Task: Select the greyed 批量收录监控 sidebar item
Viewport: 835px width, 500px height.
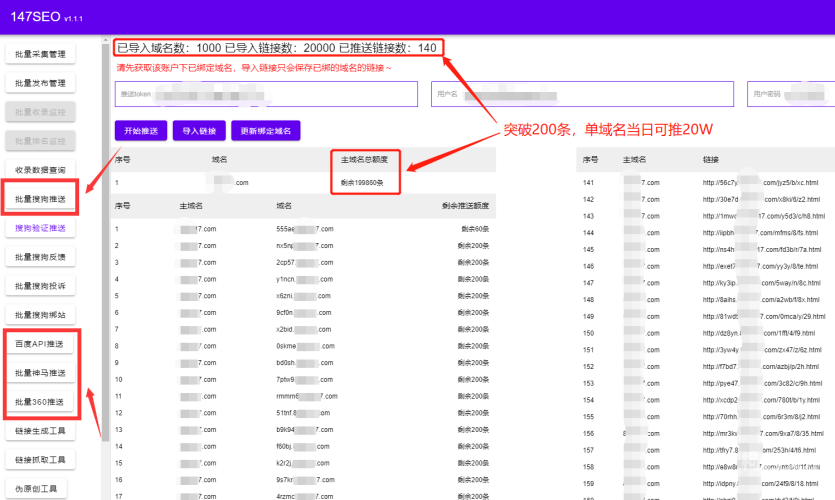Action: tap(40, 112)
